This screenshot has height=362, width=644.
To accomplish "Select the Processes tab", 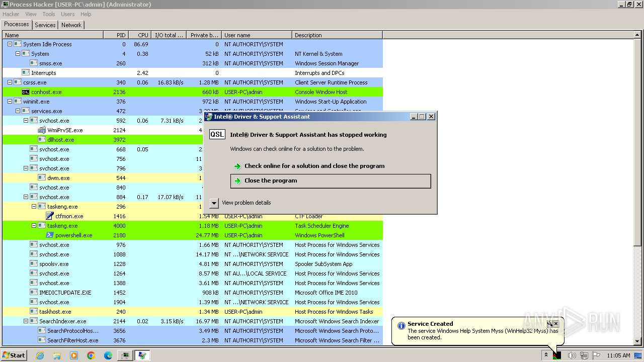I will click(x=17, y=24).
